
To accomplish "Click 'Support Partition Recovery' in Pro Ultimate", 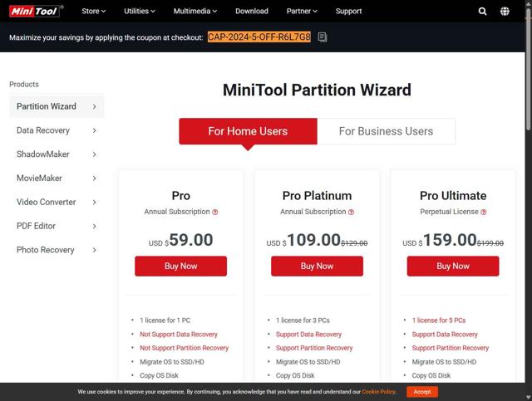I will pyautogui.click(x=451, y=348).
